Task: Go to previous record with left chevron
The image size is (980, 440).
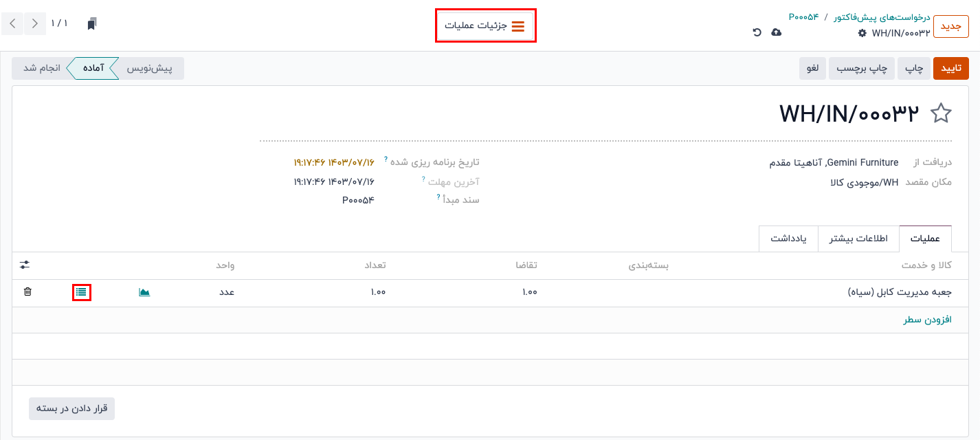Action: tap(13, 24)
